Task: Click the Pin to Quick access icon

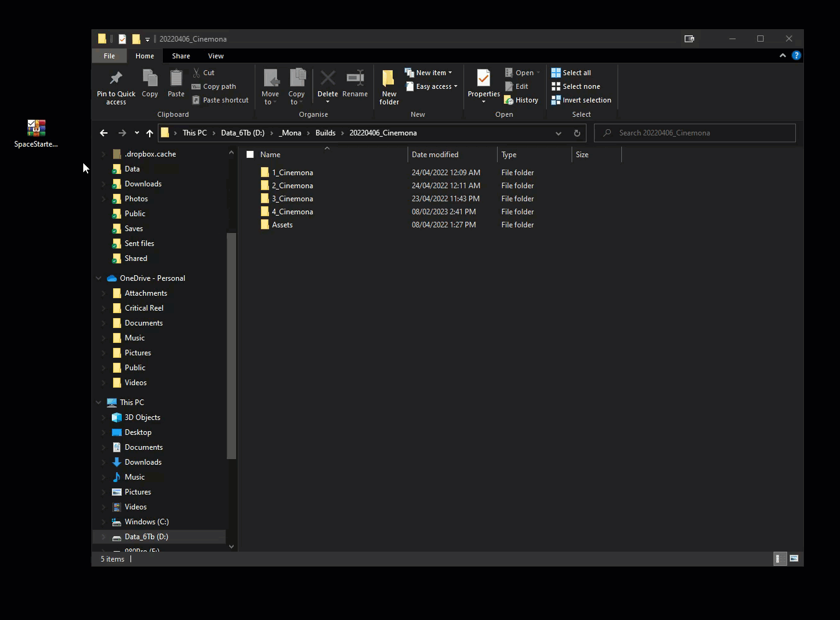Action: coord(116,79)
